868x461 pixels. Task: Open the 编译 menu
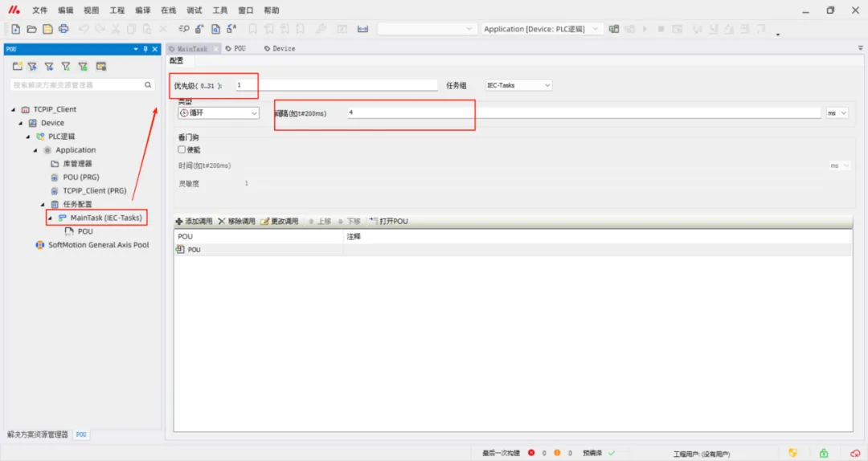[143, 10]
